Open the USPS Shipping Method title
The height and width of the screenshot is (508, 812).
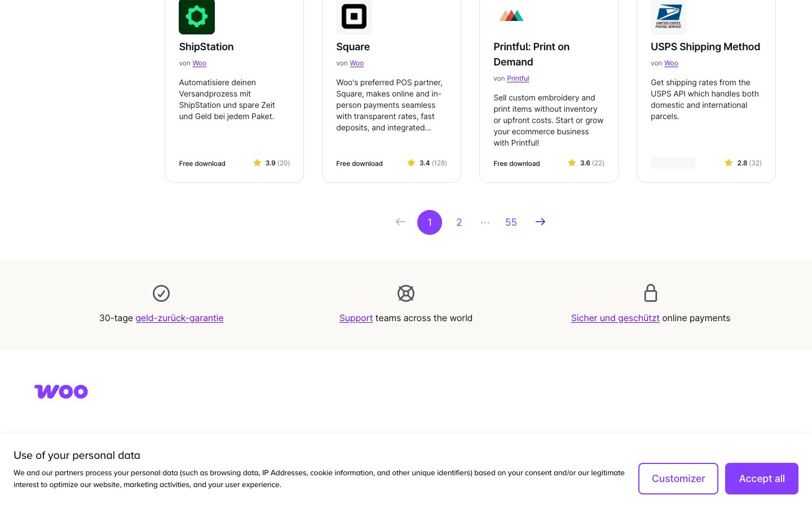(x=705, y=47)
